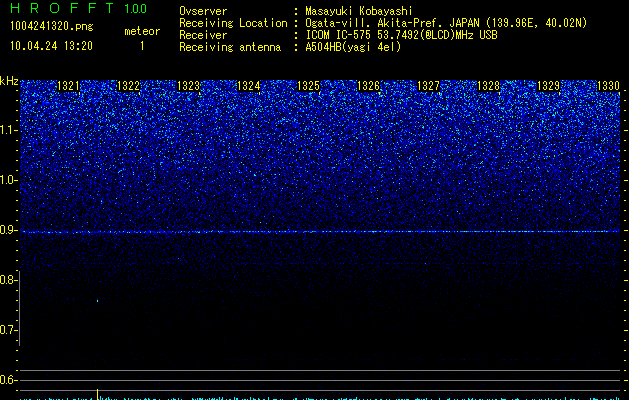
Task: Click the 1330 time marker
Action: [608, 86]
